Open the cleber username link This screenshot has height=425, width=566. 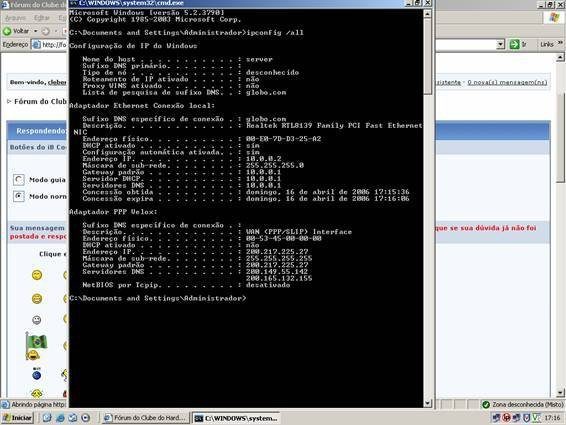[x=57, y=82]
